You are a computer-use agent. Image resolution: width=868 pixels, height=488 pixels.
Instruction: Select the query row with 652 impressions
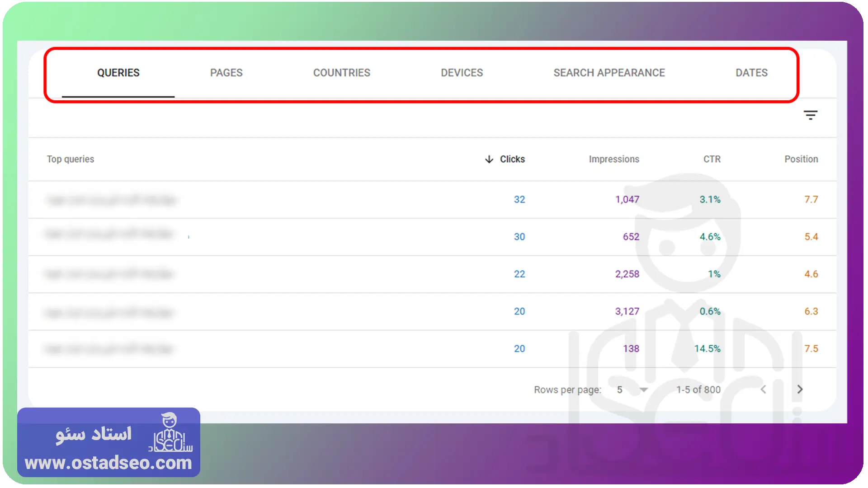coord(432,237)
